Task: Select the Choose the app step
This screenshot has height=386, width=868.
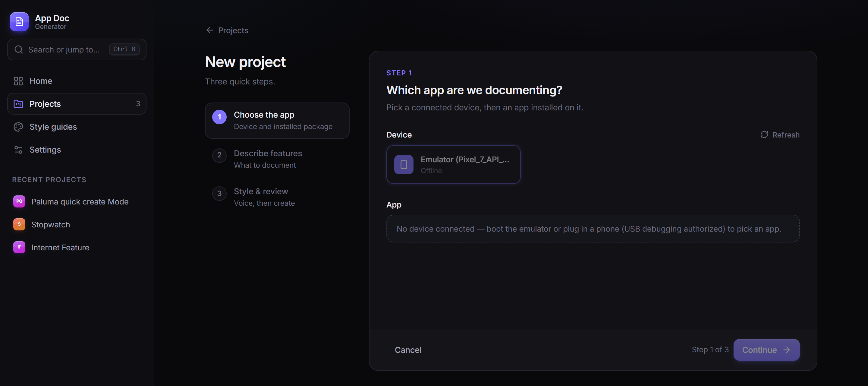Action: (x=277, y=120)
